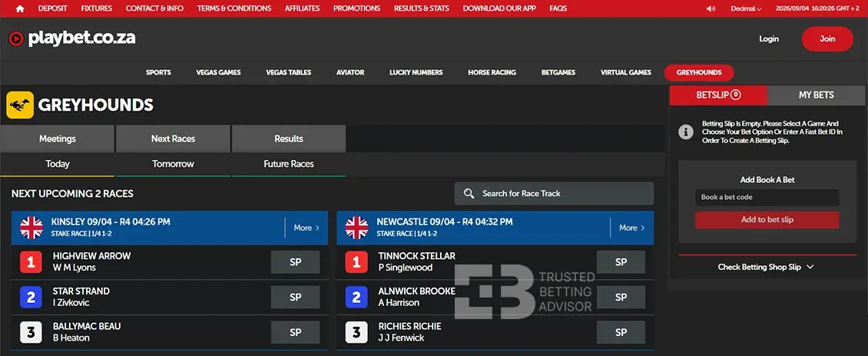Click the betslip info icon
Viewport: 868px width, 356px height.
coord(686,132)
